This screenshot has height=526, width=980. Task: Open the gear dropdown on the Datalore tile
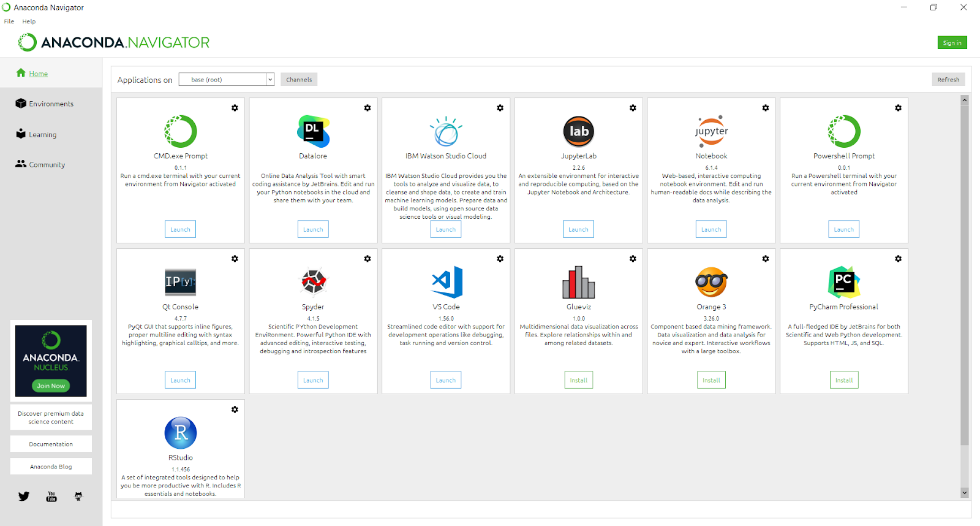(367, 108)
